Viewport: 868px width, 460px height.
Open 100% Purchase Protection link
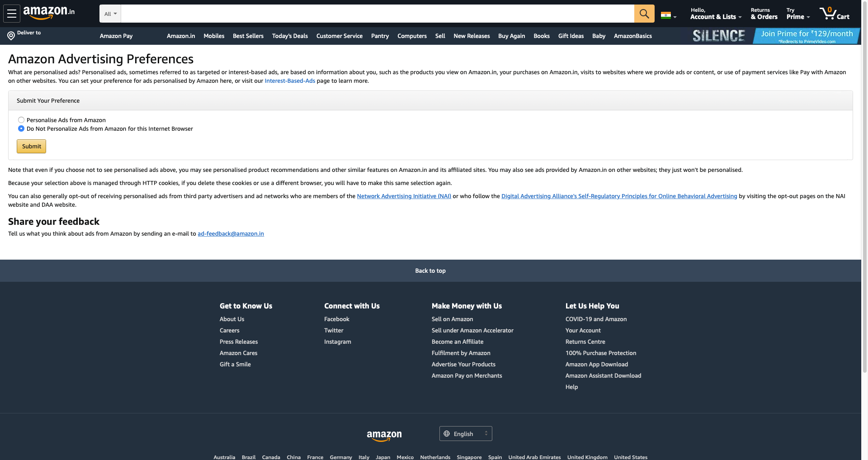pyautogui.click(x=601, y=353)
